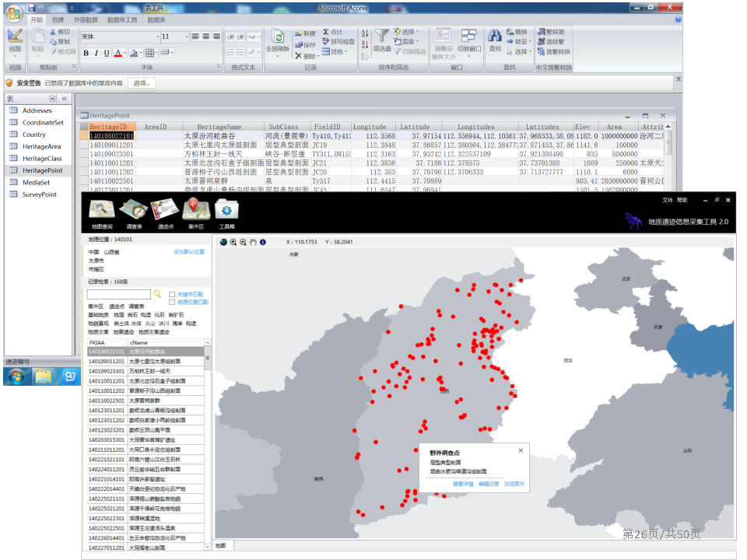
Task: Click the Windows Start orb
Action: 16,376
